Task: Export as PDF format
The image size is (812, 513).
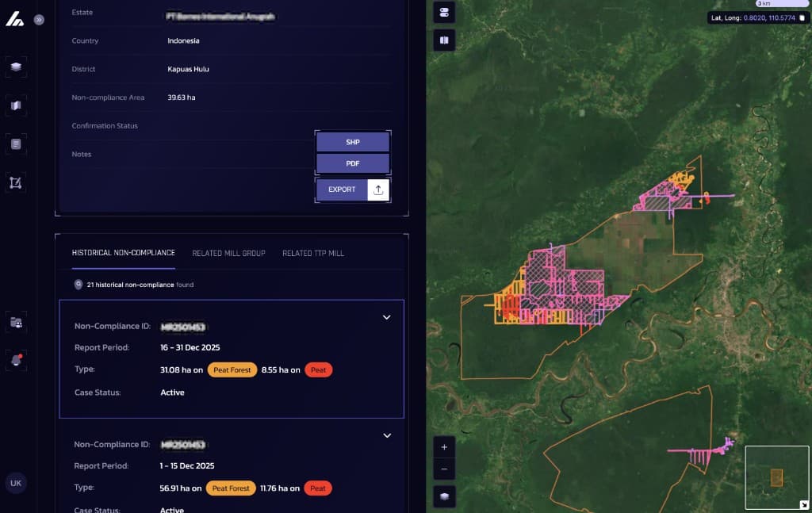Action: coord(353,163)
